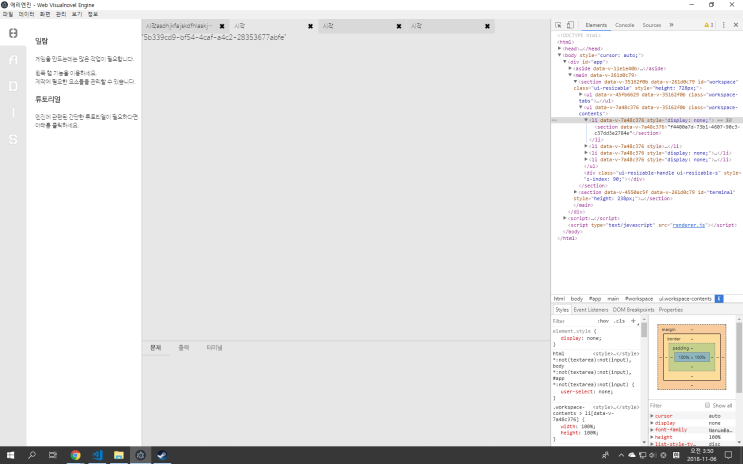Screen dimensions: 743x464
Task: Click the inspect element picker icon
Action: 558,24
